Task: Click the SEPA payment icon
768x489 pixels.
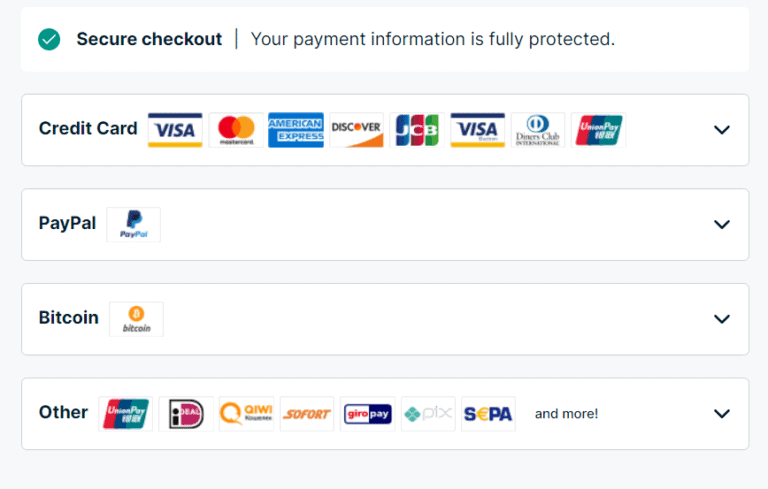Action: click(488, 413)
